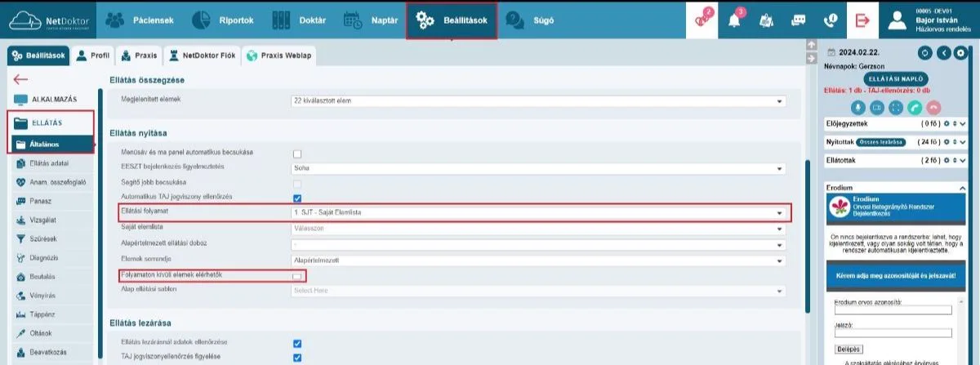Click the collapse chevron icon near date
Viewport: 980px width, 365px height.
[943, 53]
